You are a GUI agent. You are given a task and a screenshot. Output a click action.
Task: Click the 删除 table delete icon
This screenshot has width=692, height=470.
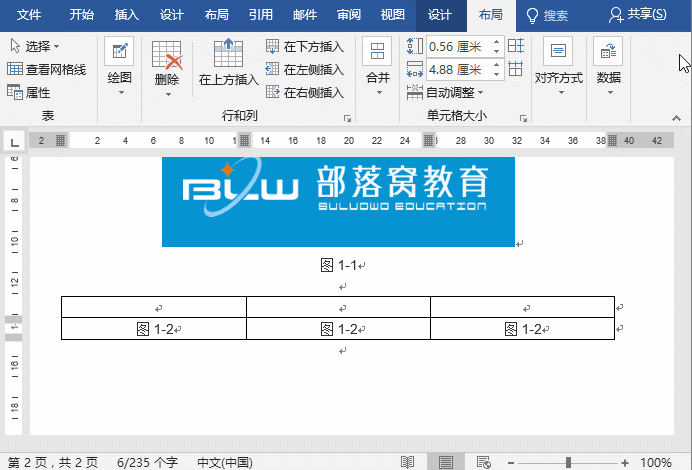167,55
